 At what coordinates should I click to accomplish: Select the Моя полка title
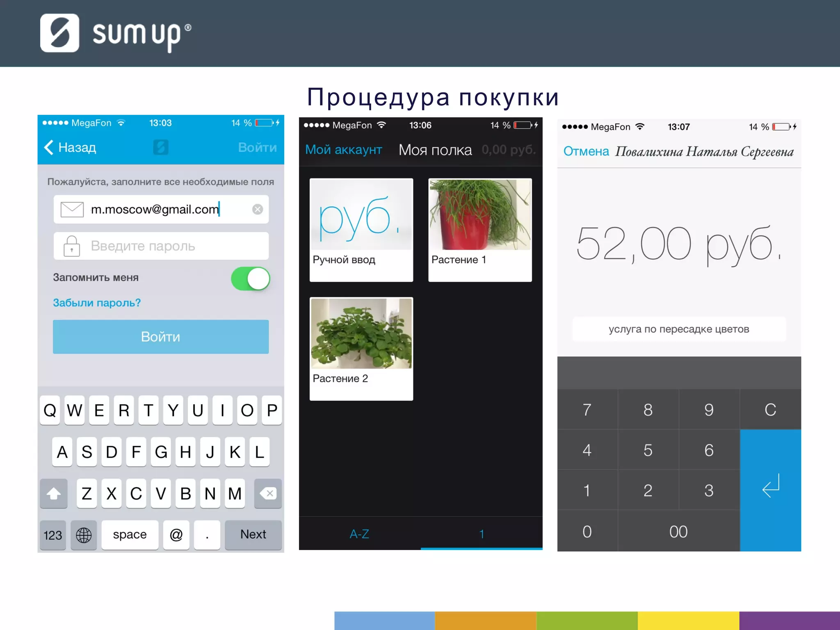435,150
